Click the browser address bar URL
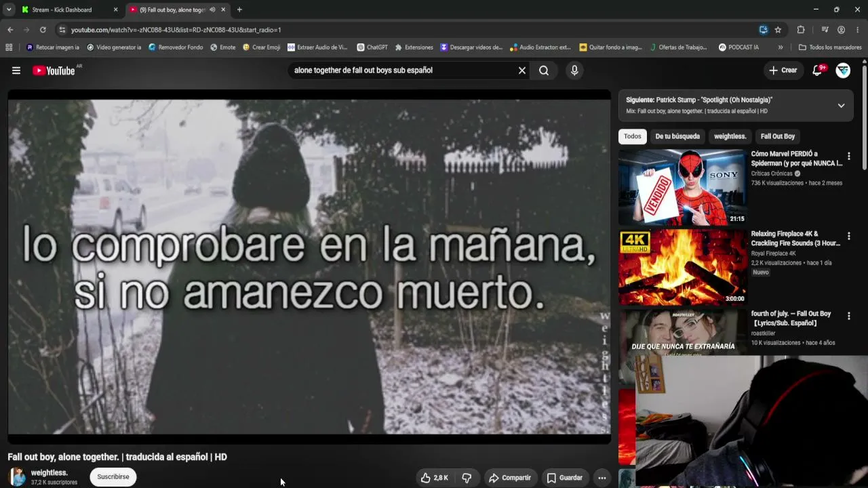Viewport: 868px width, 488px height. [176, 30]
